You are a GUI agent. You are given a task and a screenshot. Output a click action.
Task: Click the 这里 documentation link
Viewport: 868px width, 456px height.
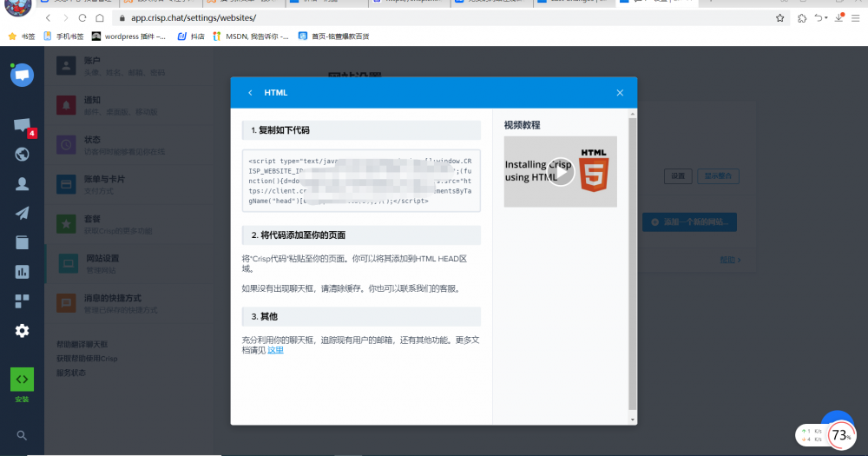276,350
